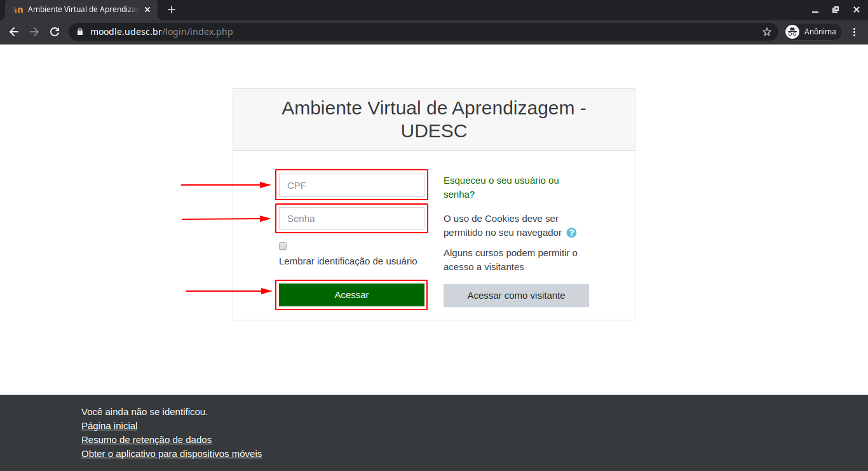The width and height of the screenshot is (868, 471).
Task: Click the browser forward arrow
Action: tap(34, 32)
